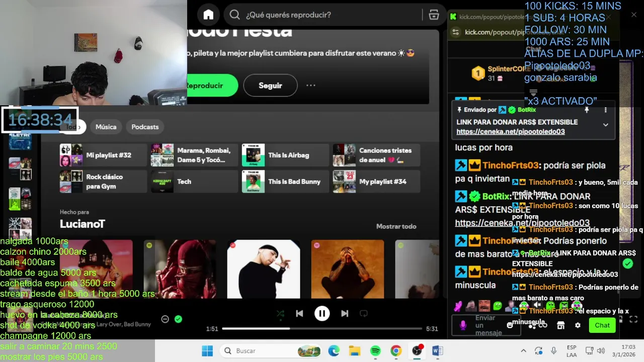Click the hide-song minus circle icon
Screen dimensions: 644x362
click(165, 319)
